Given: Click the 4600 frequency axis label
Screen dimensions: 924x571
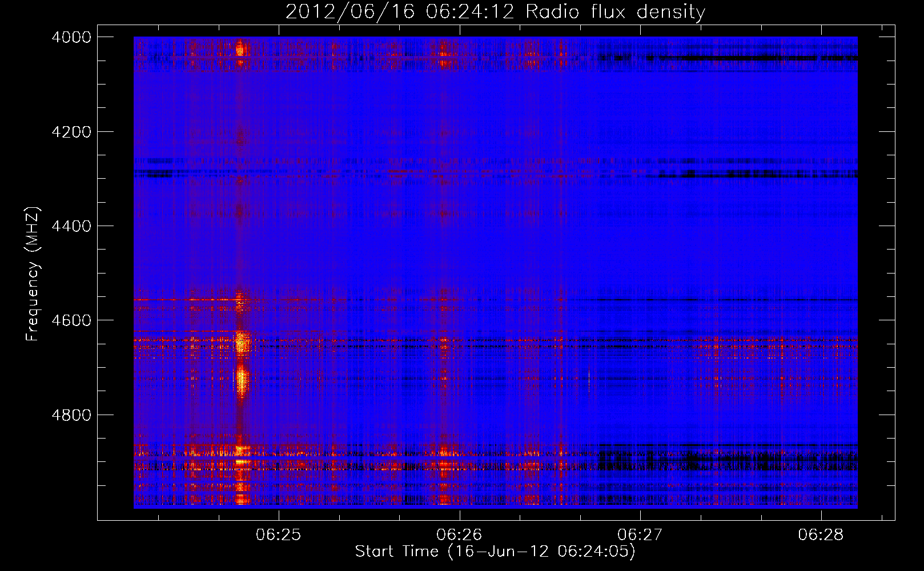Looking at the screenshot, I should click(x=71, y=320).
